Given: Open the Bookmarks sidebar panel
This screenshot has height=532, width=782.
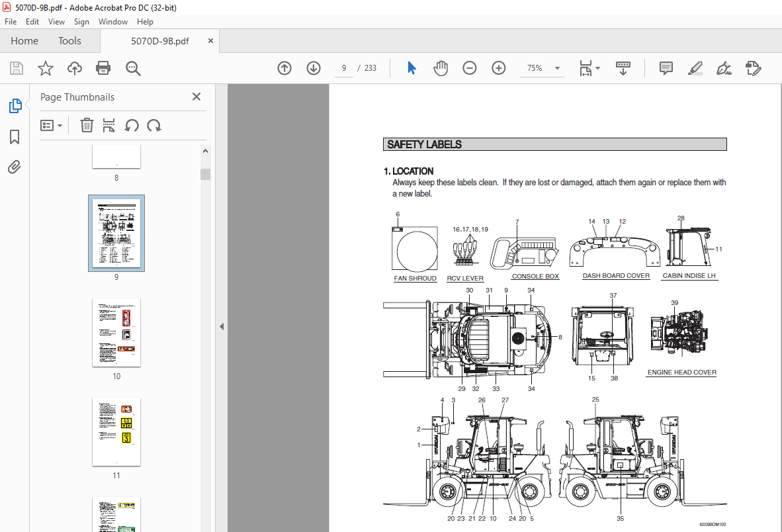Looking at the screenshot, I should (x=15, y=136).
